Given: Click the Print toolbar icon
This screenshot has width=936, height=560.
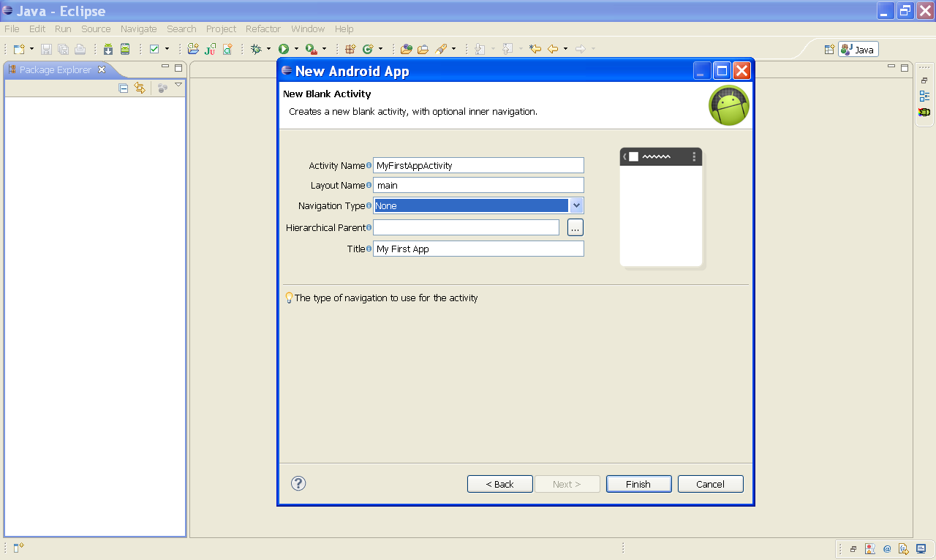Looking at the screenshot, I should click(80, 49).
